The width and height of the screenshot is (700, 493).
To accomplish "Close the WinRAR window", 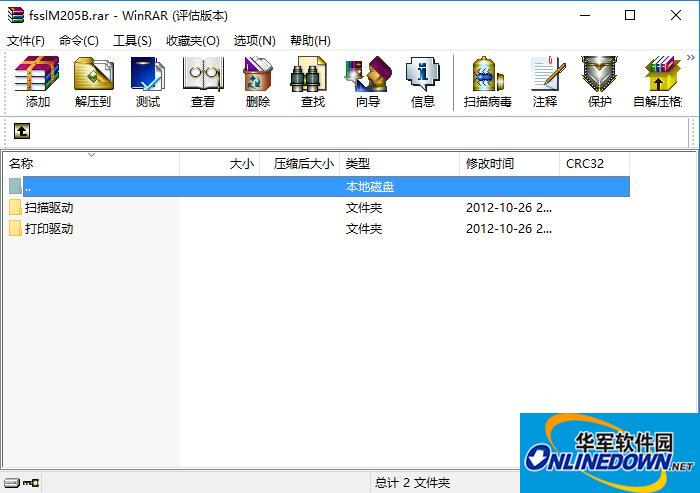I will click(x=676, y=15).
